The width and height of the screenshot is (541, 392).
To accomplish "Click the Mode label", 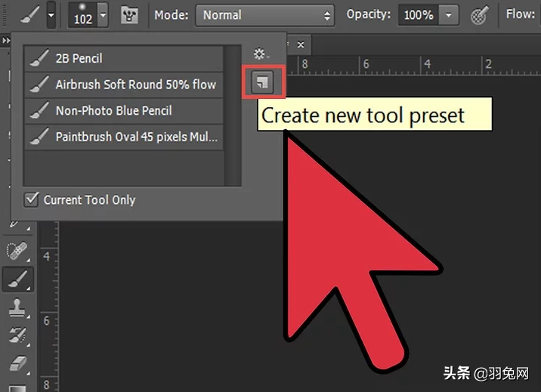I will click(172, 15).
